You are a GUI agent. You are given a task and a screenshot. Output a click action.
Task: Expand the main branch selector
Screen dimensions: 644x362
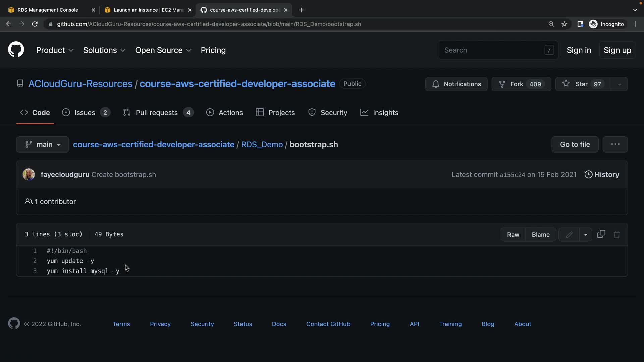click(43, 144)
